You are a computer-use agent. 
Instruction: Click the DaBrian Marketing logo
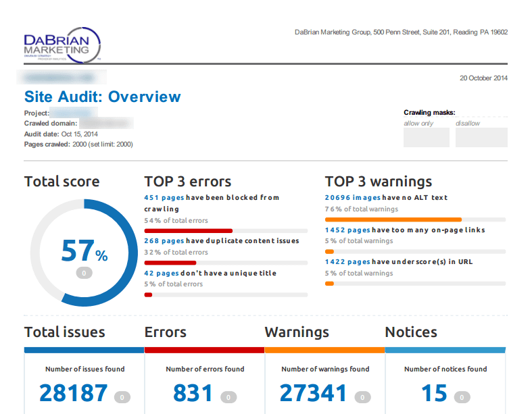[x=62, y=45]
